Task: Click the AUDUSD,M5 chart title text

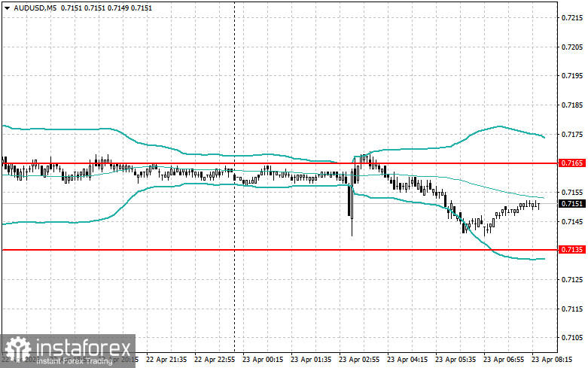Action: (x=35, y=8)
